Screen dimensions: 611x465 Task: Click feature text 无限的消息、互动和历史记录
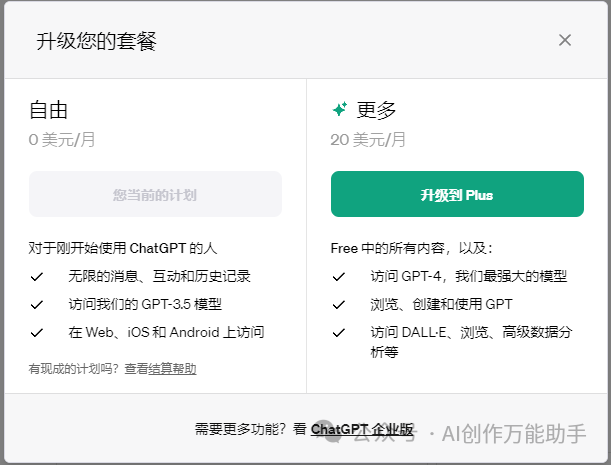click(x=159, y=276)
